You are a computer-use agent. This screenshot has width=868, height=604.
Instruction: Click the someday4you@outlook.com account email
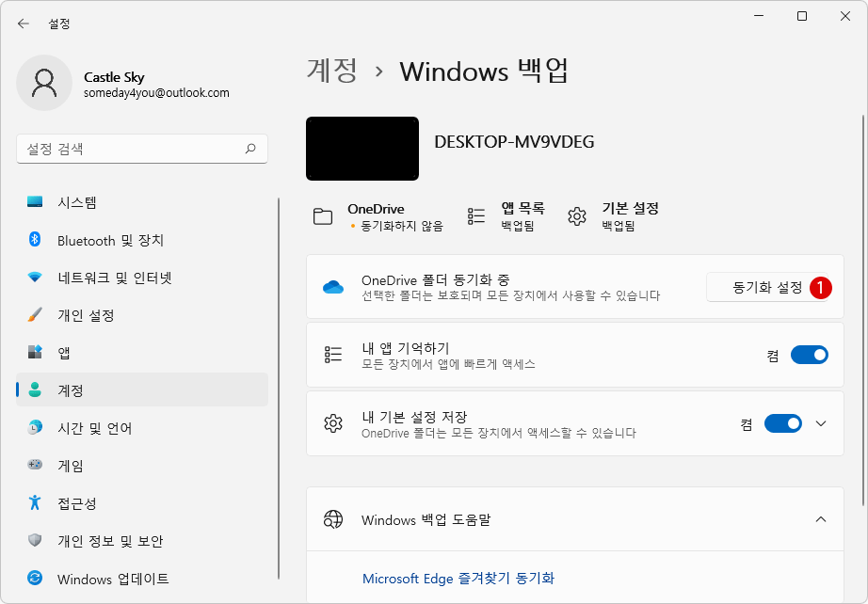click(x=156, y=93)
